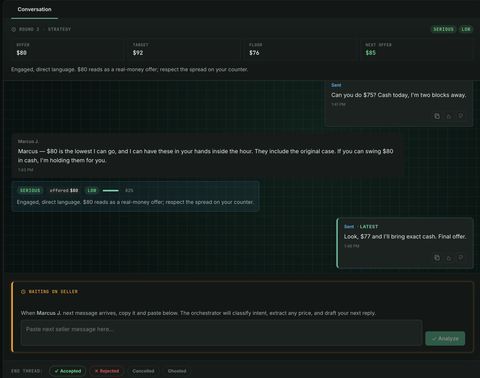Thumbs-down the "Can you do $75?" message
Image resolution: width=480 pixels, height=378 pixels.
click(461, 116)
